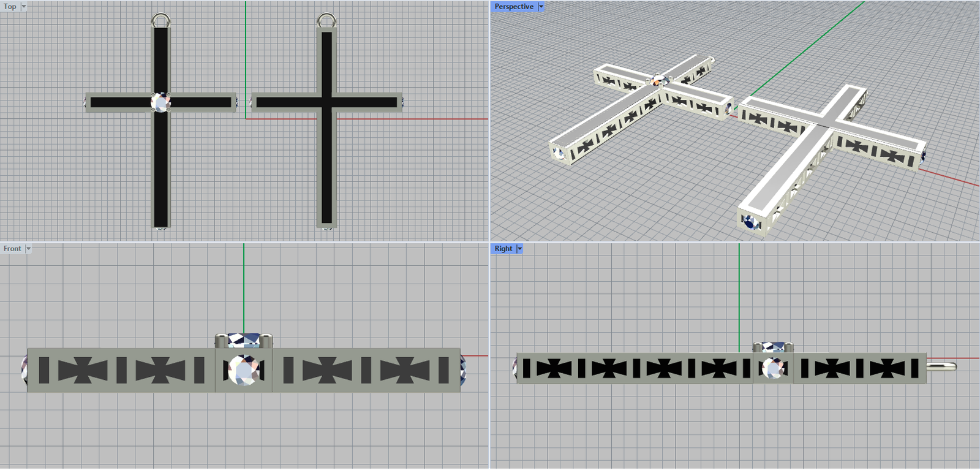Select the Front viewport title label
The width and height of the screenshot is (980, 473).
[x=12, y=249]
